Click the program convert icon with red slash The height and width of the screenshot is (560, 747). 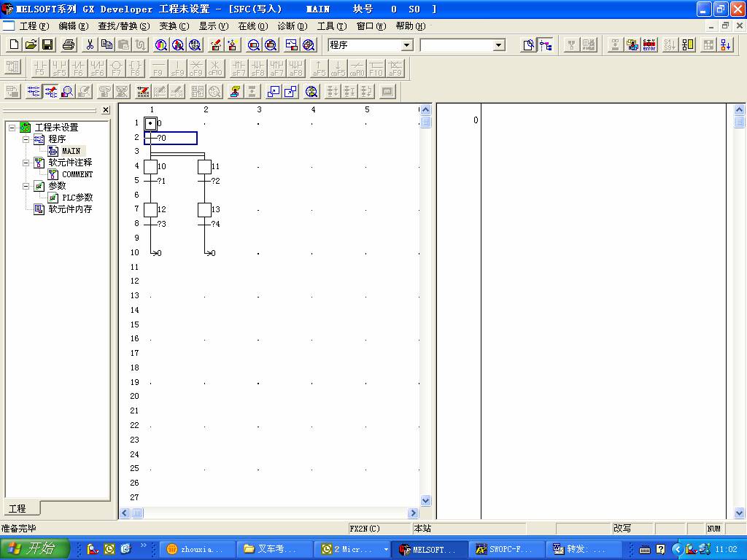click(142, 91)
